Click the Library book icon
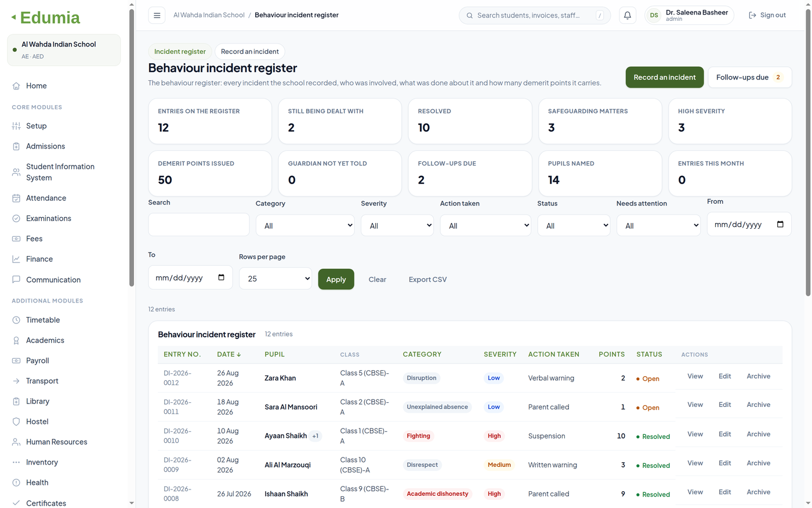 pyautogui.click(x=16, y=401)
